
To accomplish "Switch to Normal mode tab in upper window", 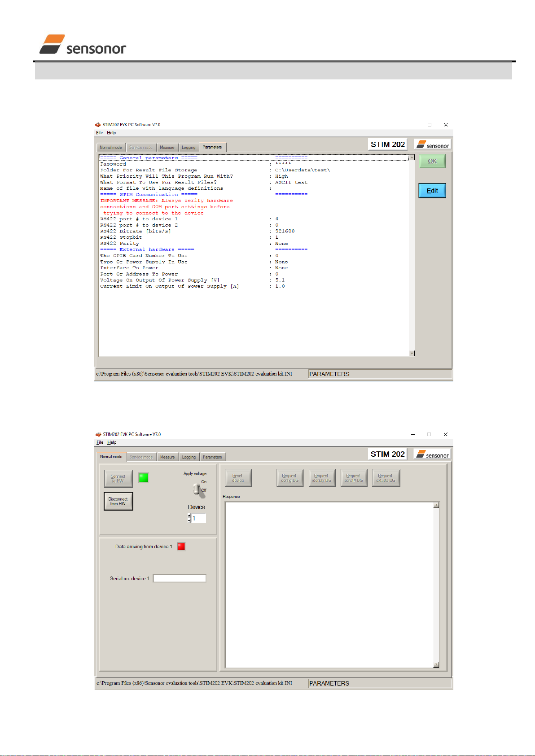I will (x=111, y=148).
